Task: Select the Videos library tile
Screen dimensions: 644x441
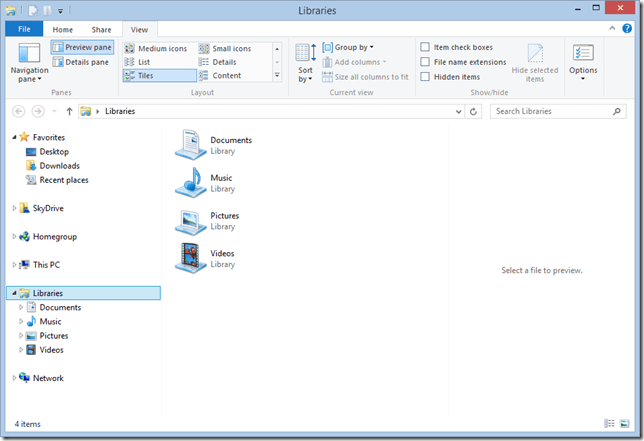Action: [x=205, y=258]
